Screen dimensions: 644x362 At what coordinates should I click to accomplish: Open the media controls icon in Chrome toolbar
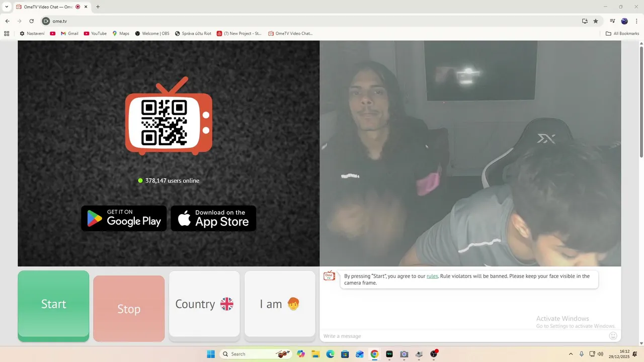(612, 21)
